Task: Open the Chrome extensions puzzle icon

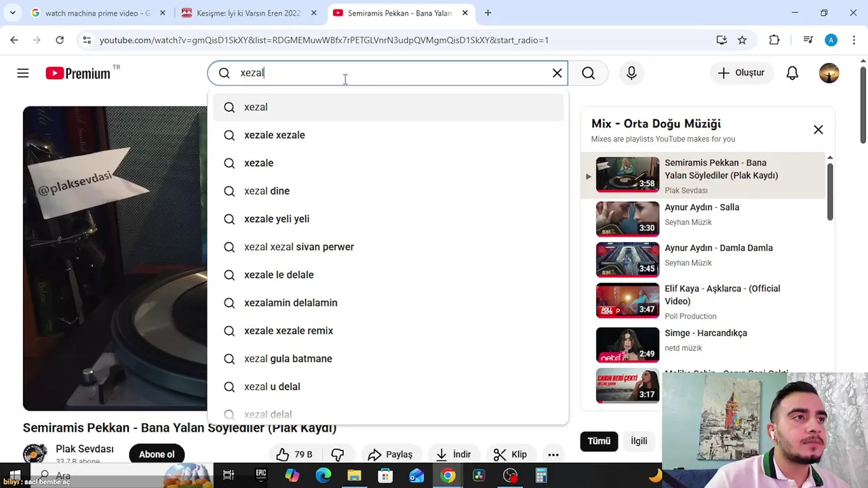Action: [x=774, y=40]
